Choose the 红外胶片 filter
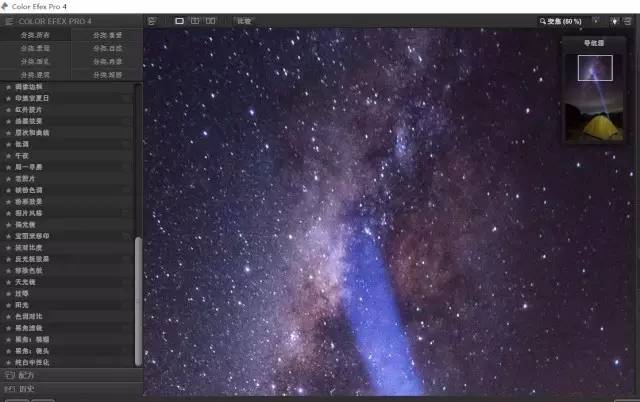This screenshot has width=640, height=402. 67,110
